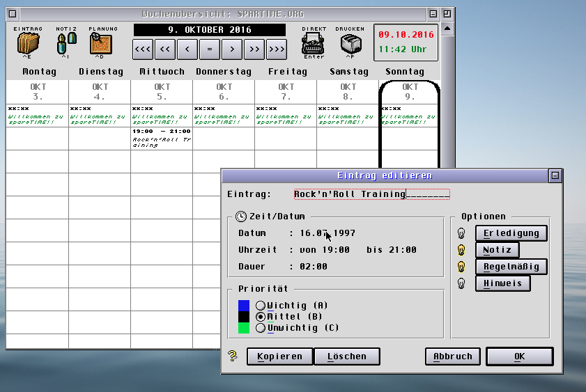Screen dimensions: 586x392
Task: Select the Unwichtig (C) priority
Action: [x=261, y=328]
